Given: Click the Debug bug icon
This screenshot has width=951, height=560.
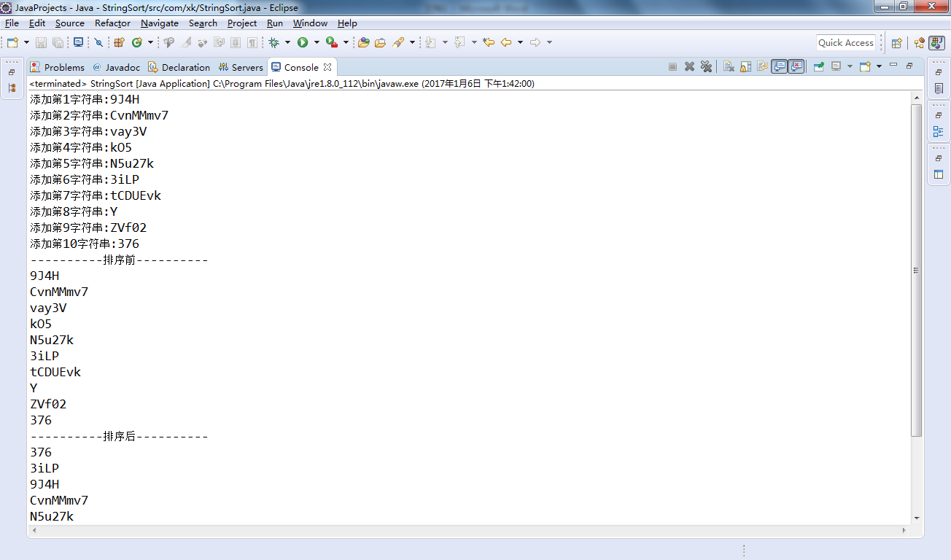Looking at the screenshot, I should pos(274,42).
